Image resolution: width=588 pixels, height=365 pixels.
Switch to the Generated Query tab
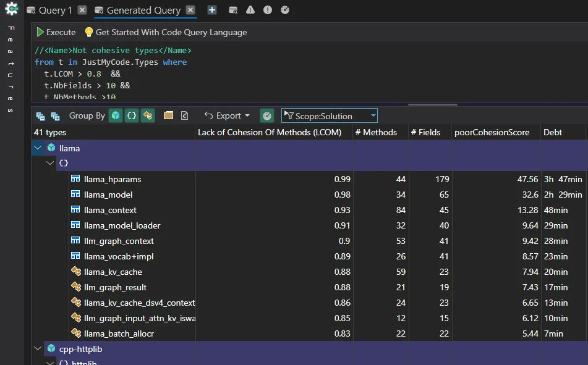tap(143, 10)
